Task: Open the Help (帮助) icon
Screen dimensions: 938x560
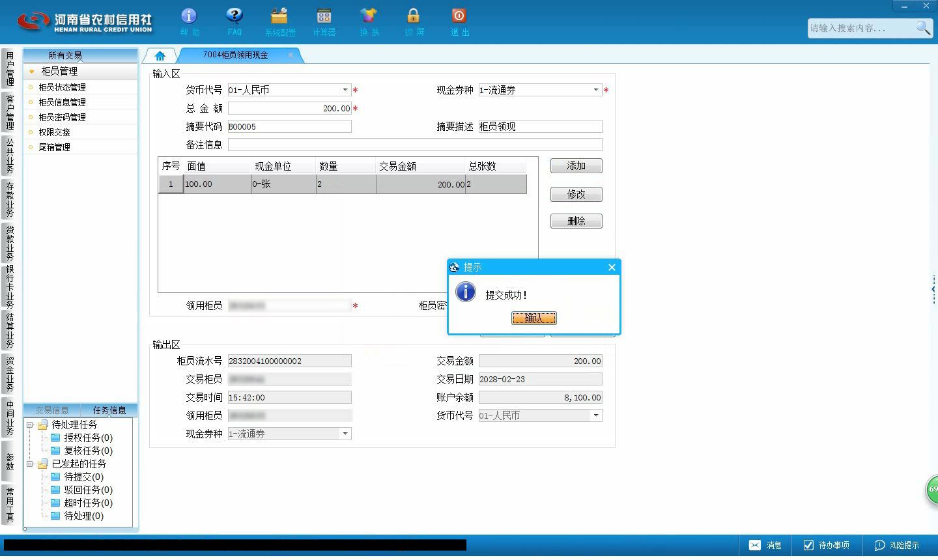Action: click(x=189, y=21)
